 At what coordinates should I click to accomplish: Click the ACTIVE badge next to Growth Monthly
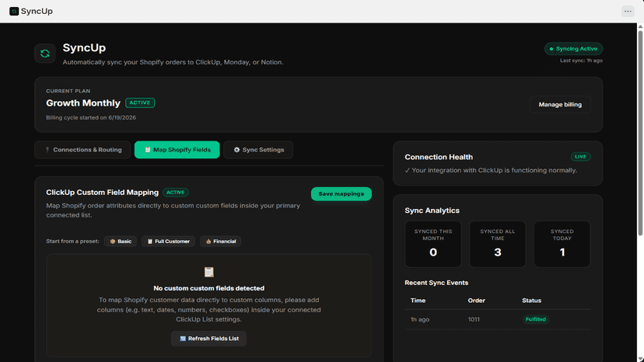(140, 103)
